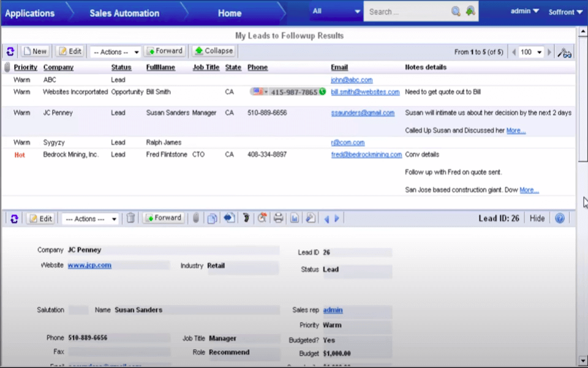Delete lead using trash can icon
This screenshot has height=368, width=588.
pos(130,218)
